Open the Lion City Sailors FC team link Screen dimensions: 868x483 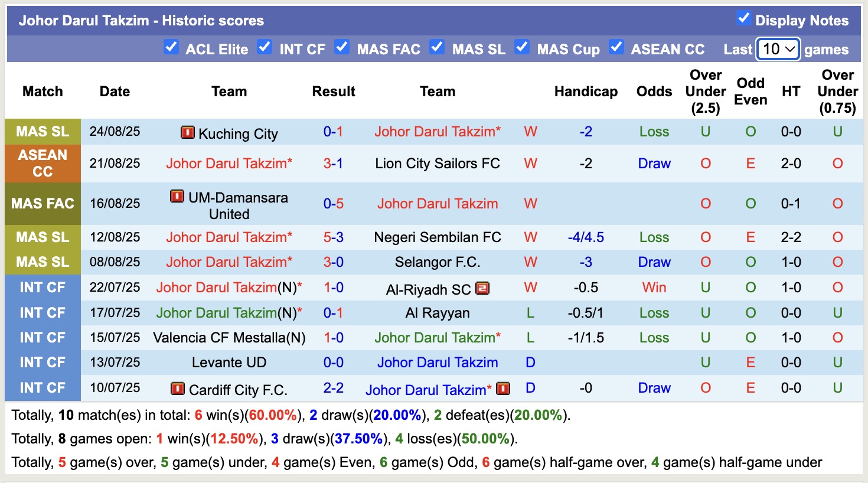click(438, 164)
